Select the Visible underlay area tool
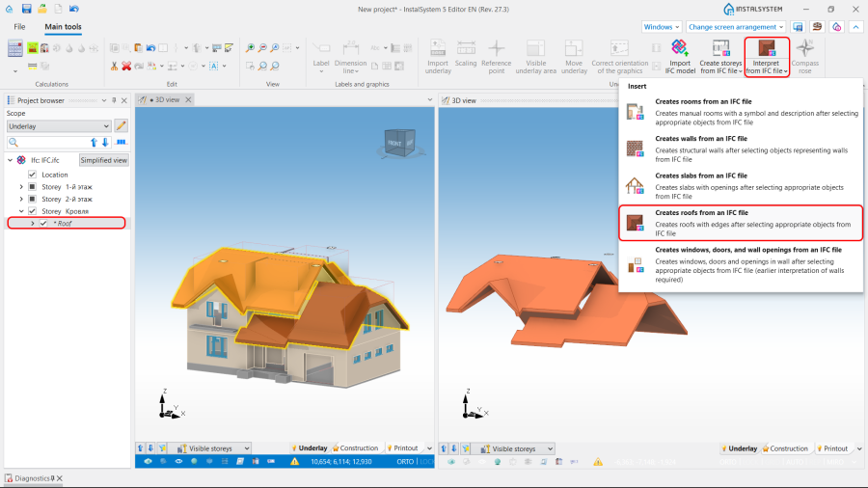This screenshot has width=868, height=488. [x=536, y=57]
